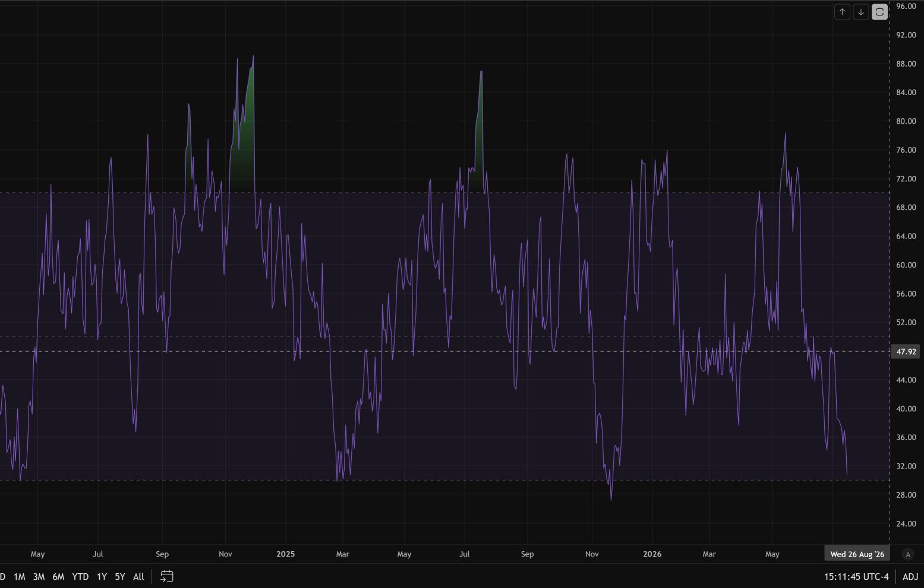Click the 40.00 price scale label
The width and height of the screenshot is (924, 588).
tap(906, 408)
